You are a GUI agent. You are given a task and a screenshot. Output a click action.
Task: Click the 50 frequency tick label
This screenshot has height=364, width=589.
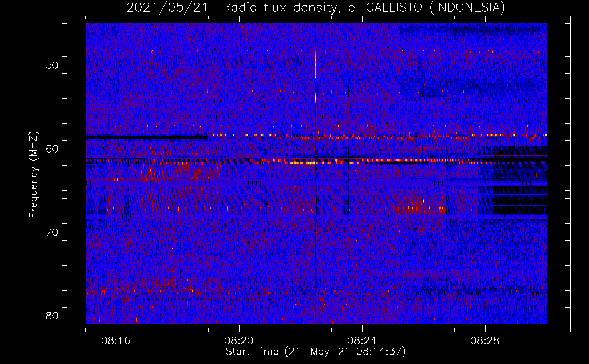point(52,66)
